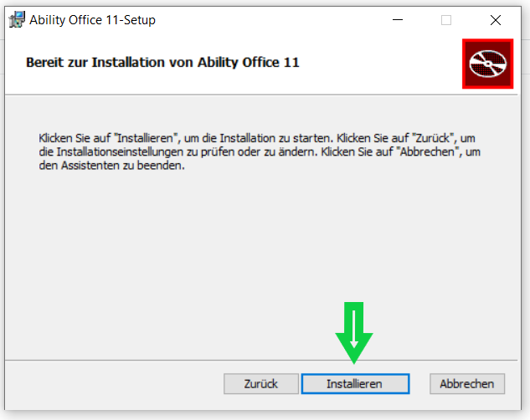Viewport: 530px width, 420px height.
Task: Click the empty footer area left of Zurück
Action: (x=113, y=384)
